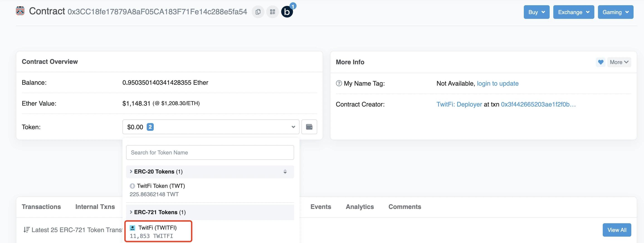Image resolution: width=644 pixels, height=243 pixels.
Task: Open the Buy dropdown
Action: click(x=536, y=12)
